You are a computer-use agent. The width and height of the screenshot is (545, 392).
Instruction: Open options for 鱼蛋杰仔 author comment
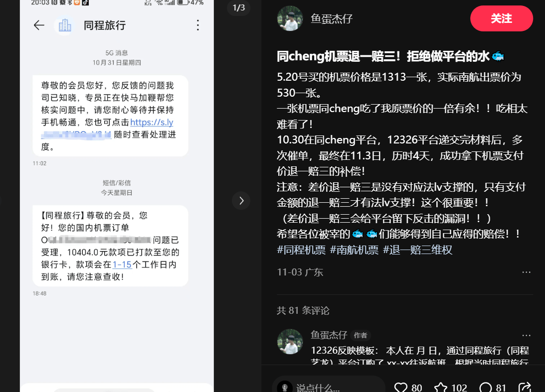[x=526, y=335]
